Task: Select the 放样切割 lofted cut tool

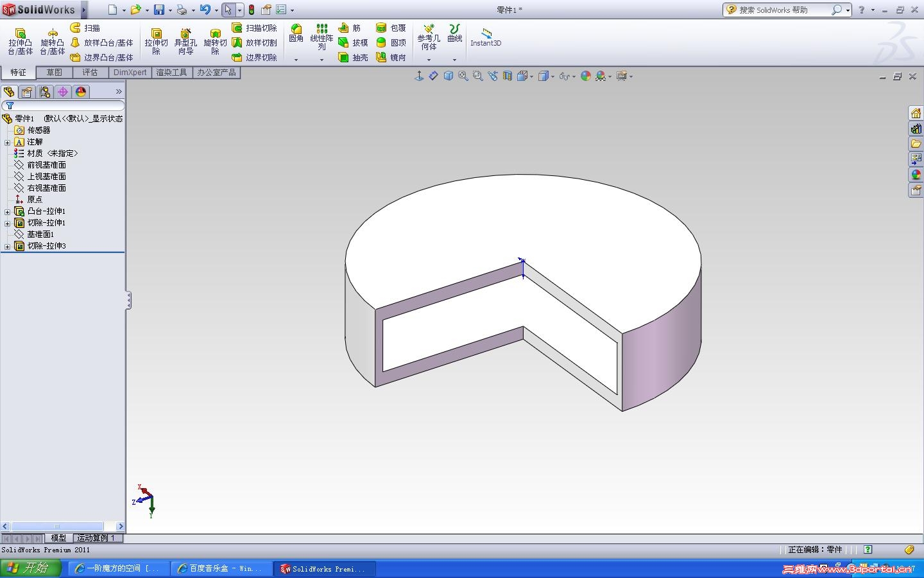Action: point(254,43)
